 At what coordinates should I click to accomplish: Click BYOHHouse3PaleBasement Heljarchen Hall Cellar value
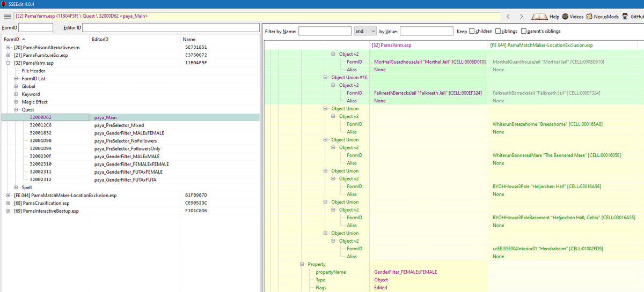pyautogui.click(x=564, y=218)
